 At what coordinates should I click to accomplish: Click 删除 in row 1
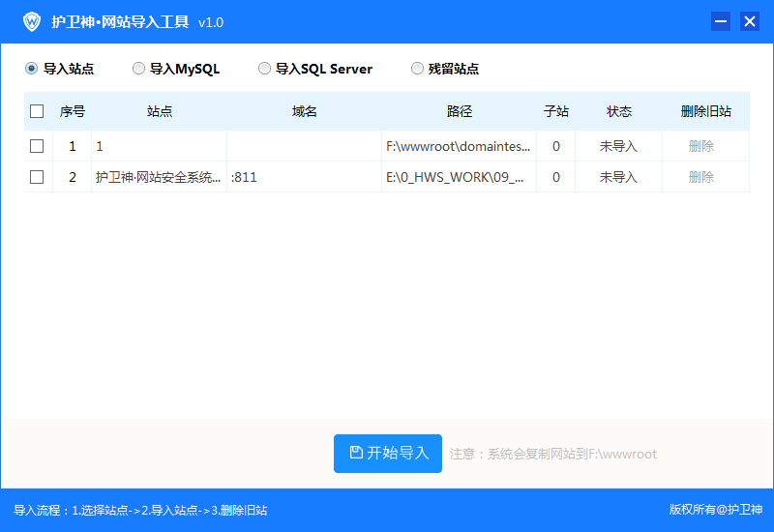tap(700, 146)
